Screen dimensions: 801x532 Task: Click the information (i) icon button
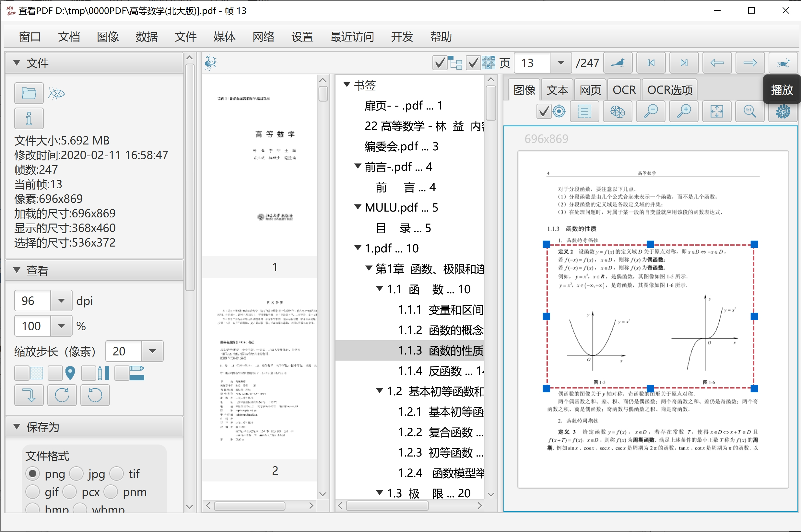(29, 118)
